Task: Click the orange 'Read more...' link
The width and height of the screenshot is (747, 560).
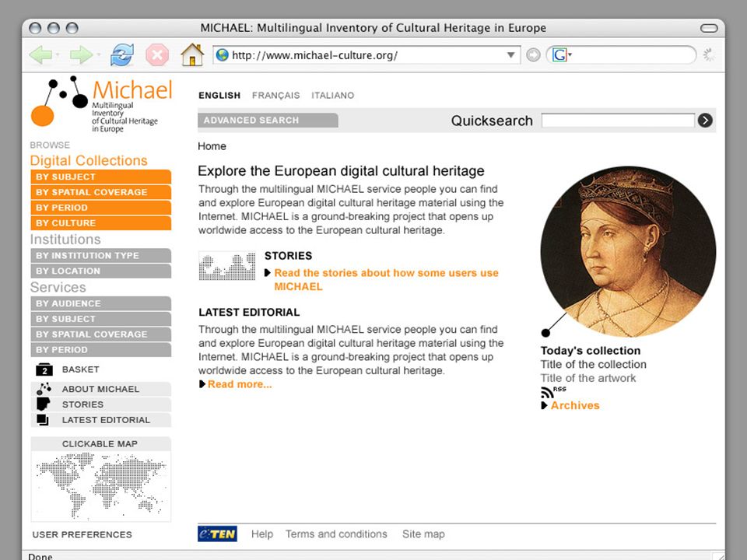Action: pyautogui.click(x=240, y=384)
